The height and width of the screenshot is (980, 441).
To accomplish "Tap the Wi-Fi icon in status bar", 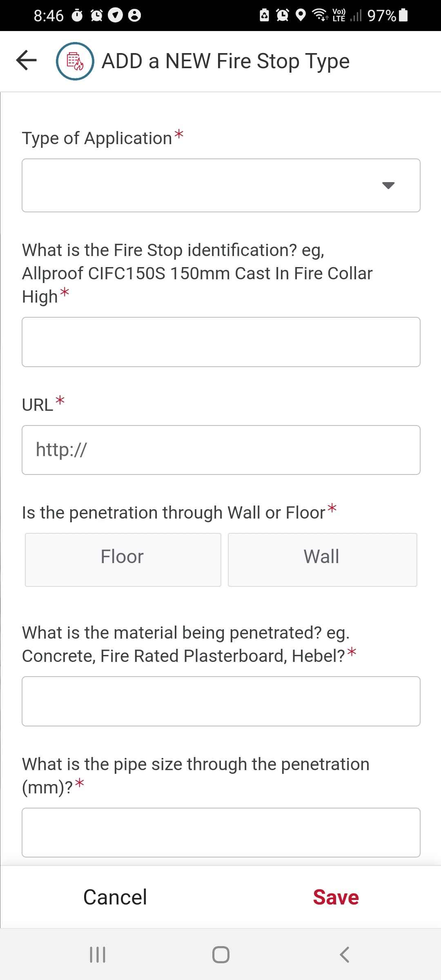I will click(320, 15).
